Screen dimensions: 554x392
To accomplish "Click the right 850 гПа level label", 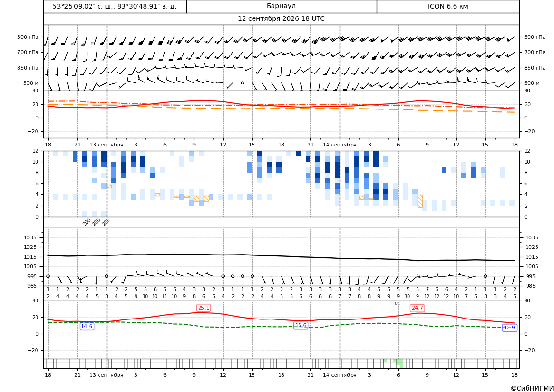I will coord(535,68).
